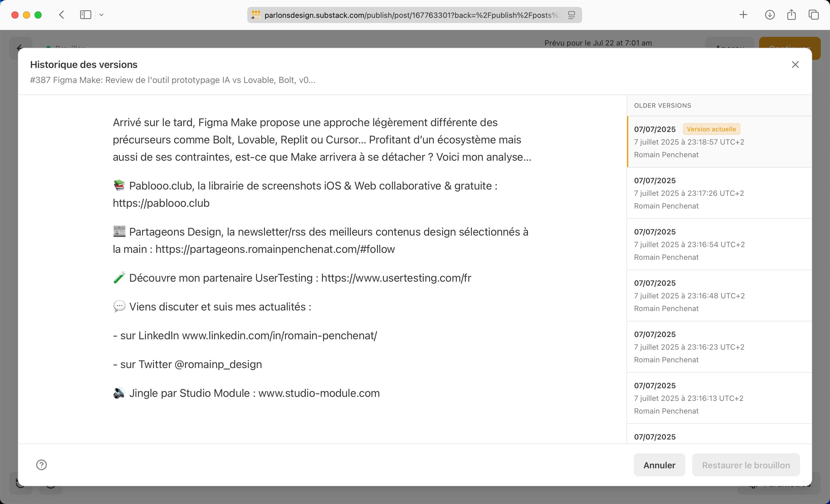This screenshot has height=504, width=830.
Task: Click the LinkedIn profile URL text
Action: pos(279,335)
